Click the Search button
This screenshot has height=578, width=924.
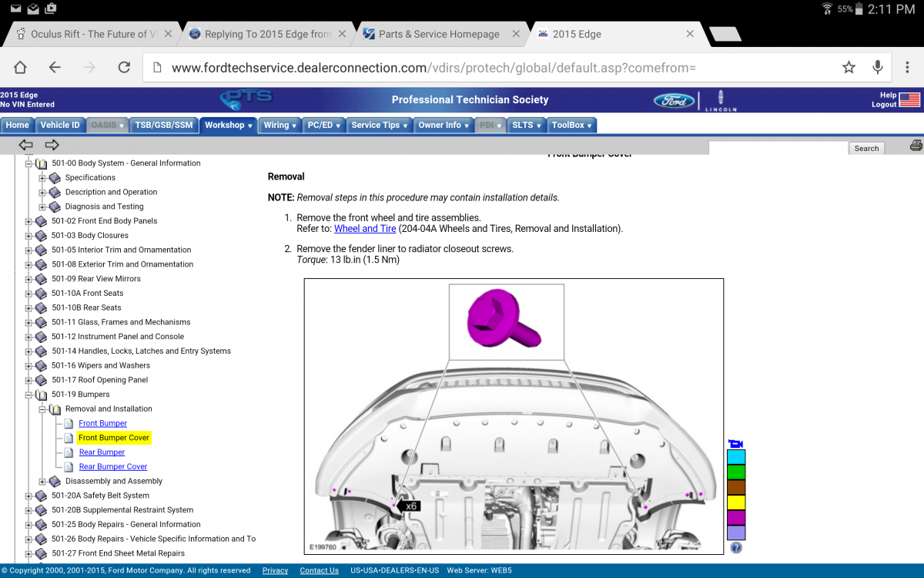click(866, 148)
